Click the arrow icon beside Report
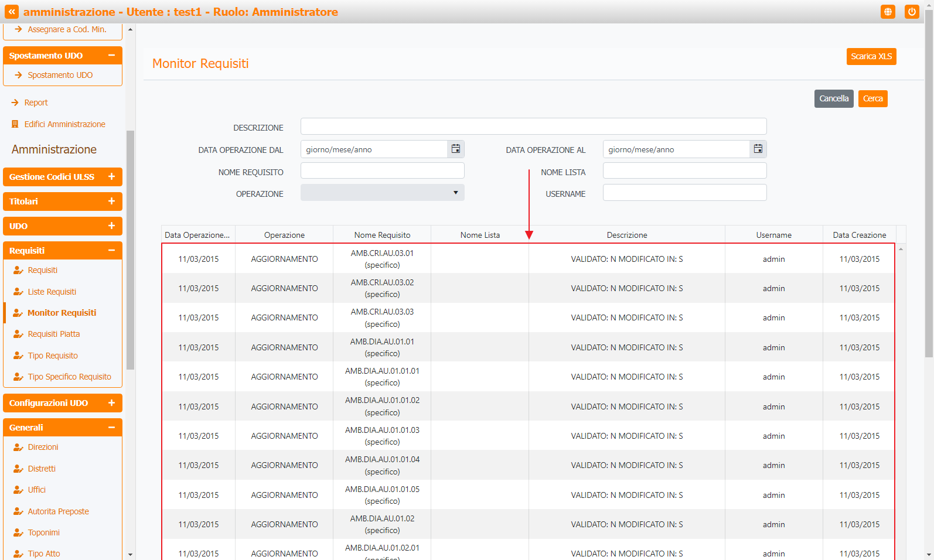Screen dimensions: 934x560 click(15, 103)
